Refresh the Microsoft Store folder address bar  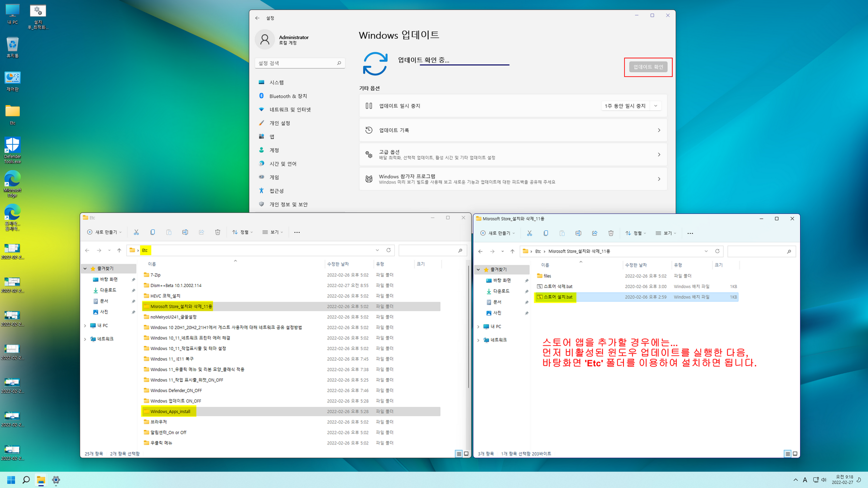coord(717,251)
